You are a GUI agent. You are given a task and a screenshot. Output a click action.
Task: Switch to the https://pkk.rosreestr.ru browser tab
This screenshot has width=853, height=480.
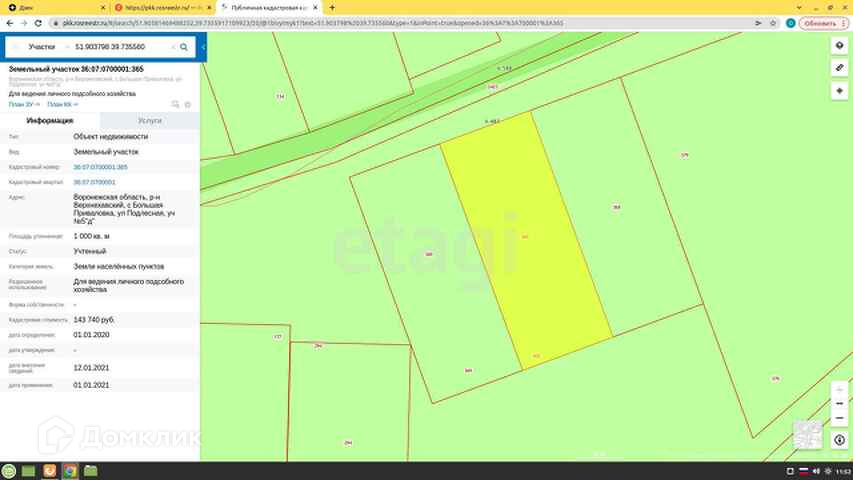coord(162,8)
